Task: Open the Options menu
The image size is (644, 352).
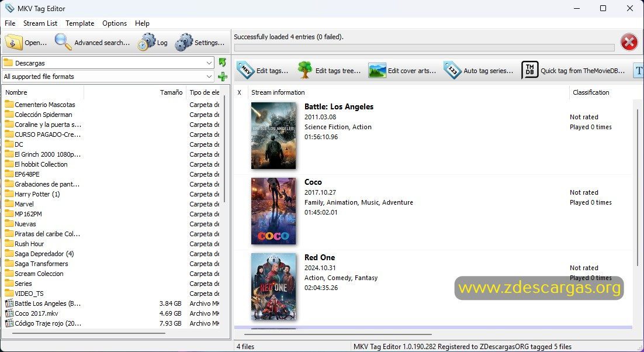Action: (115, 23)
